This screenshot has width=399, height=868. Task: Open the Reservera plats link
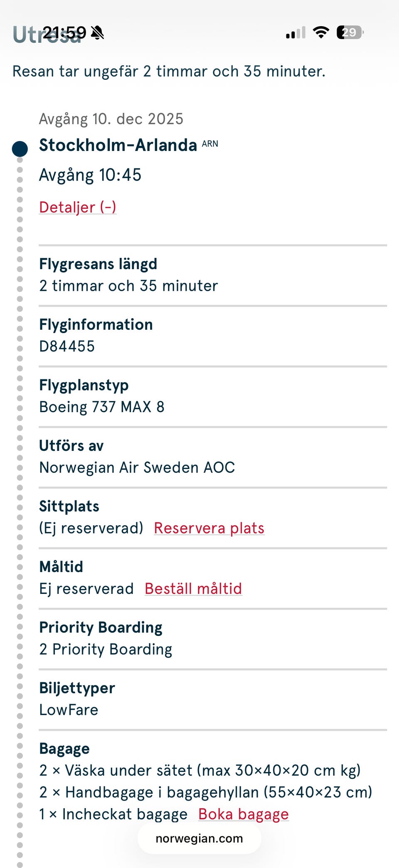[209, 528]
